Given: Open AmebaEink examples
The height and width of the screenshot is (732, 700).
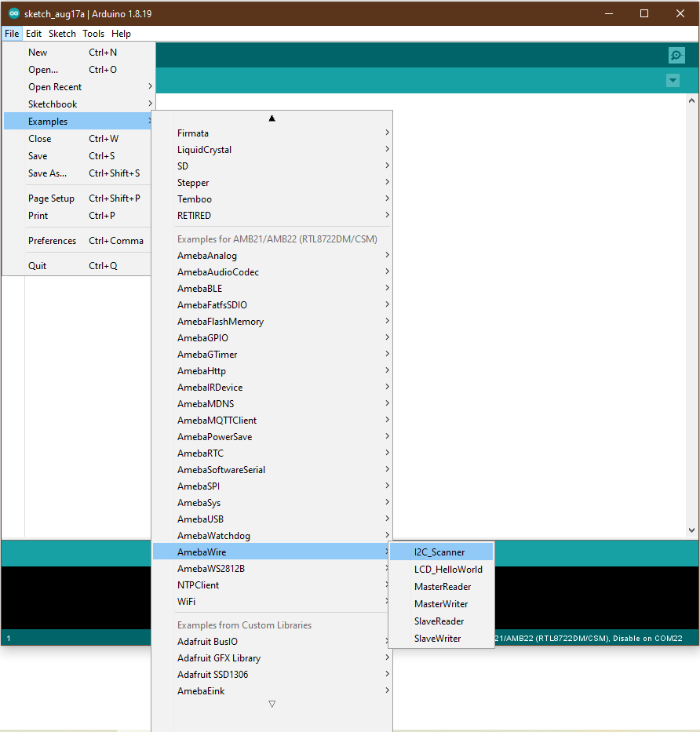Looking at the screenshot, I should point(272,691).
